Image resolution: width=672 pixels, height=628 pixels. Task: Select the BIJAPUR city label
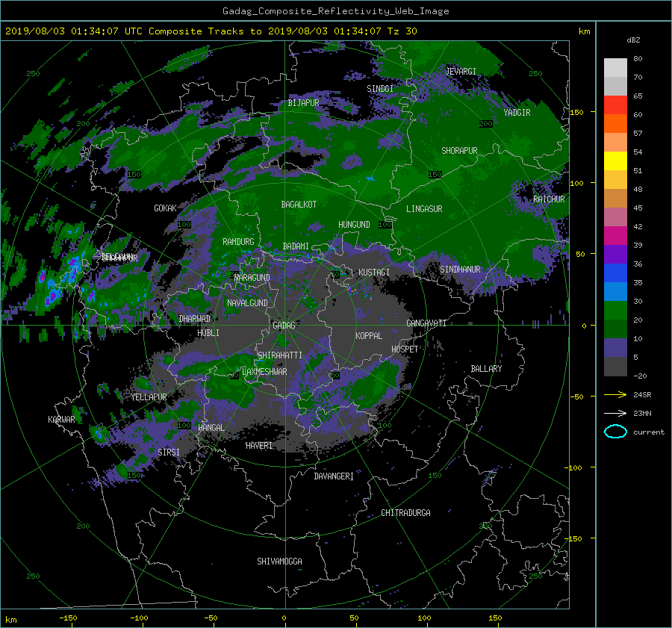tap(303, 102)
